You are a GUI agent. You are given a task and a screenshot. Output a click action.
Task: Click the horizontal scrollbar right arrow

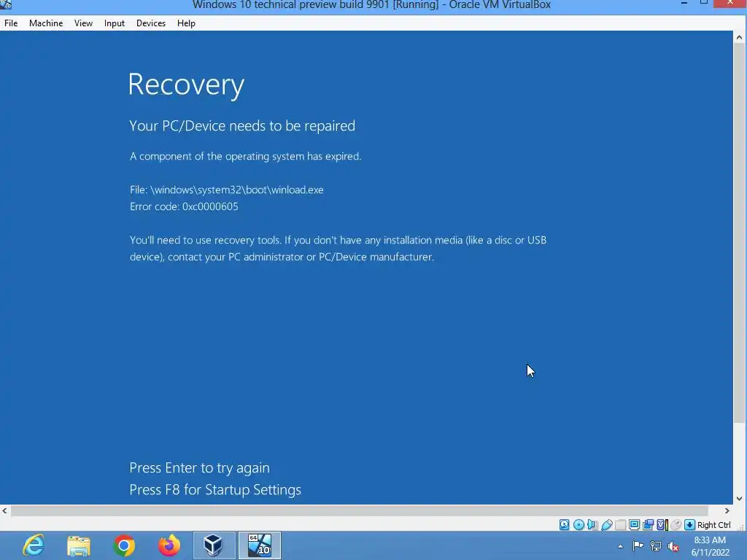click(727, 510)
